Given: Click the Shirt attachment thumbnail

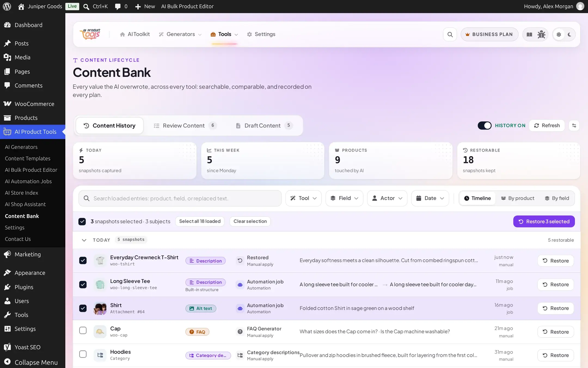Looking at the screenshot, I should point(100,308).
